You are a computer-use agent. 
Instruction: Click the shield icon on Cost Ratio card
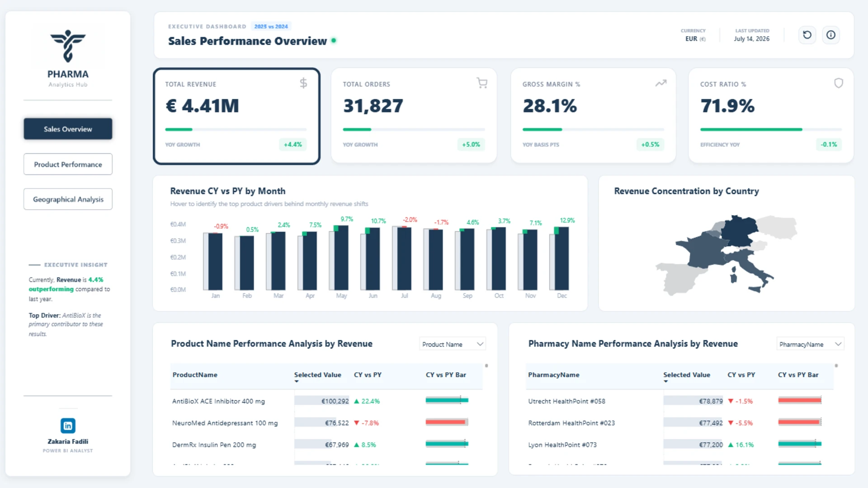tap(839, 83)
